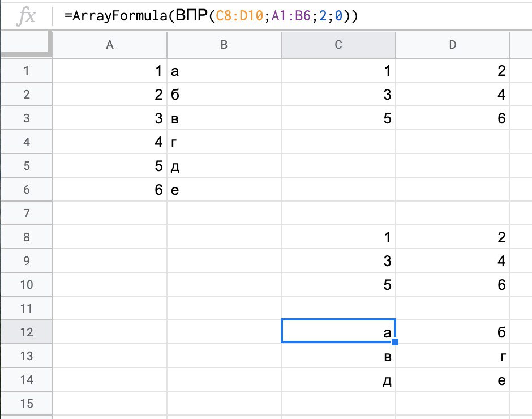Click cell D8 containing 2
532x419 pixels.
(x=453, y=237)
